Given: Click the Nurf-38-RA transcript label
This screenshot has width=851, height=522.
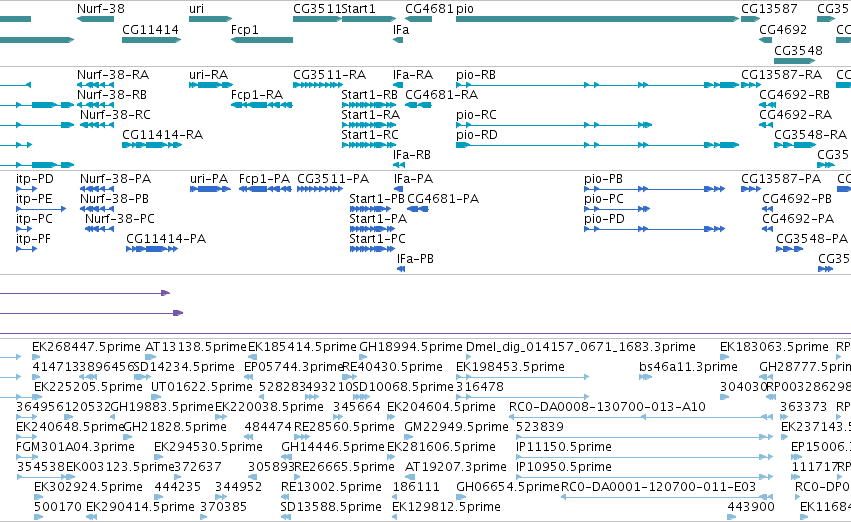Looking at the screenshot, I should coord(113,74).
